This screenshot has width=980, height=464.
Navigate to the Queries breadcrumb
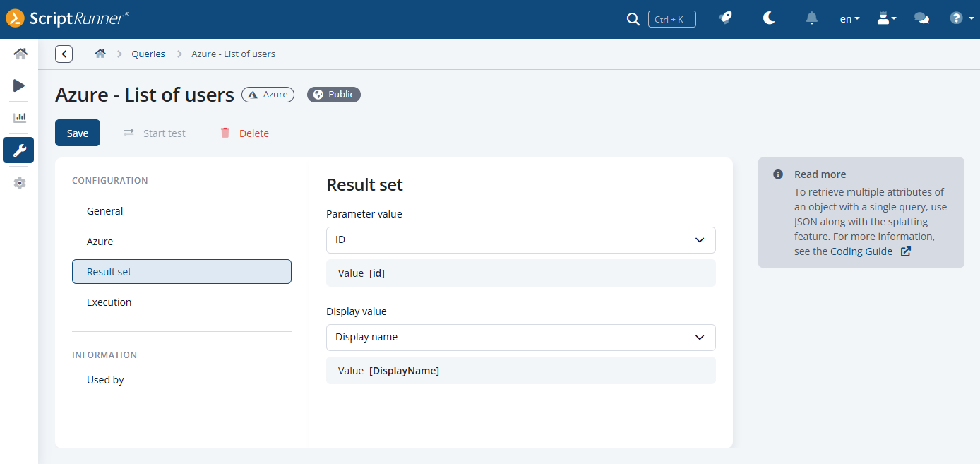point(148,54)
